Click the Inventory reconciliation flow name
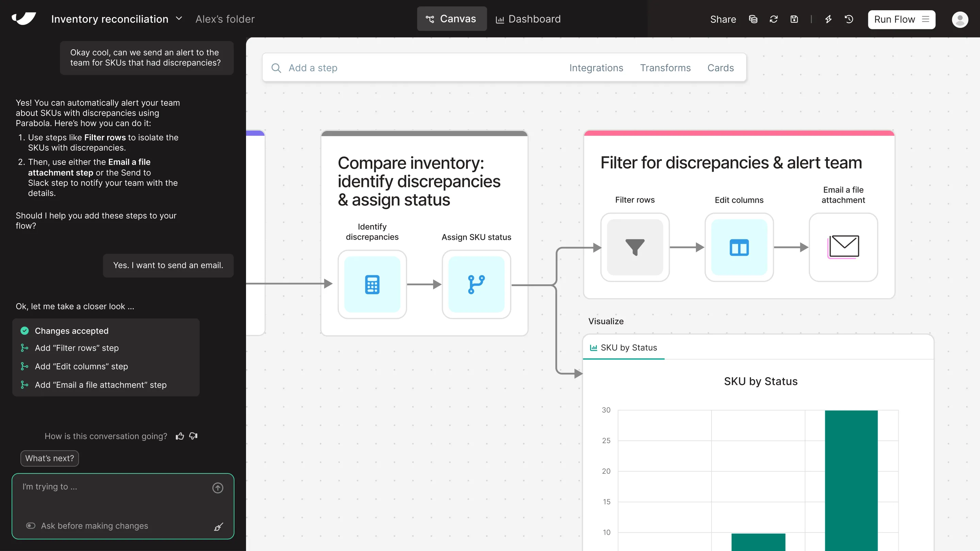This screenshot has height=551, width=980. [110, 19]
